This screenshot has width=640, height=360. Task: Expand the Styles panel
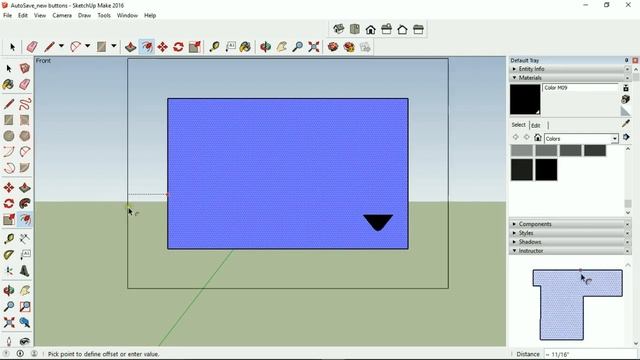pos(570,233)
